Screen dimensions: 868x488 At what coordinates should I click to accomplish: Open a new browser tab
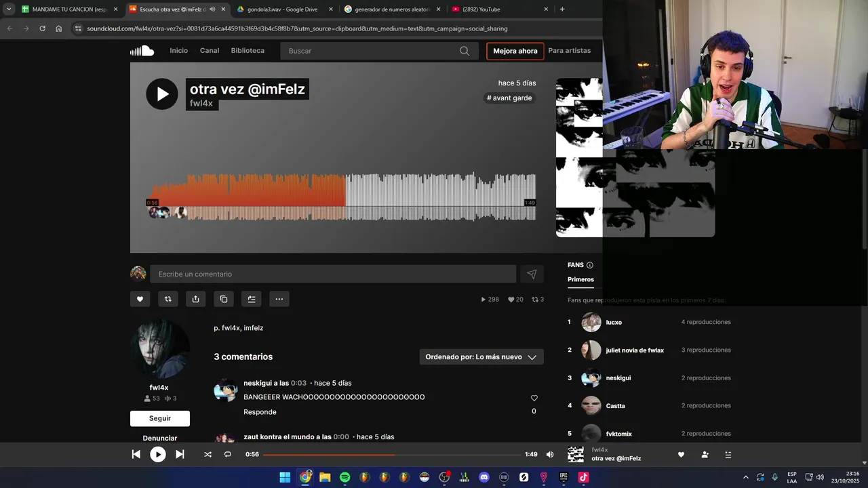[562, 9]
